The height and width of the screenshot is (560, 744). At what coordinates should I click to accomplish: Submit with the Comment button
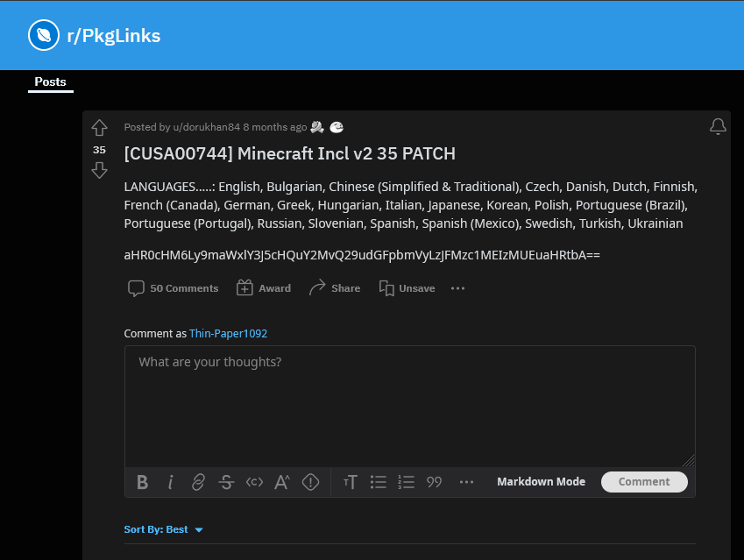click(644, 482)
